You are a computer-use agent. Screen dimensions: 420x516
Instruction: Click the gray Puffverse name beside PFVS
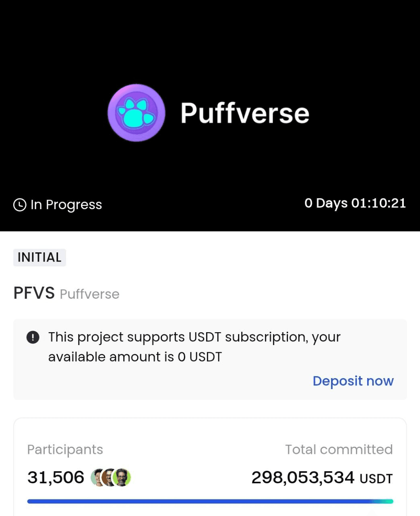pos(89,294)
